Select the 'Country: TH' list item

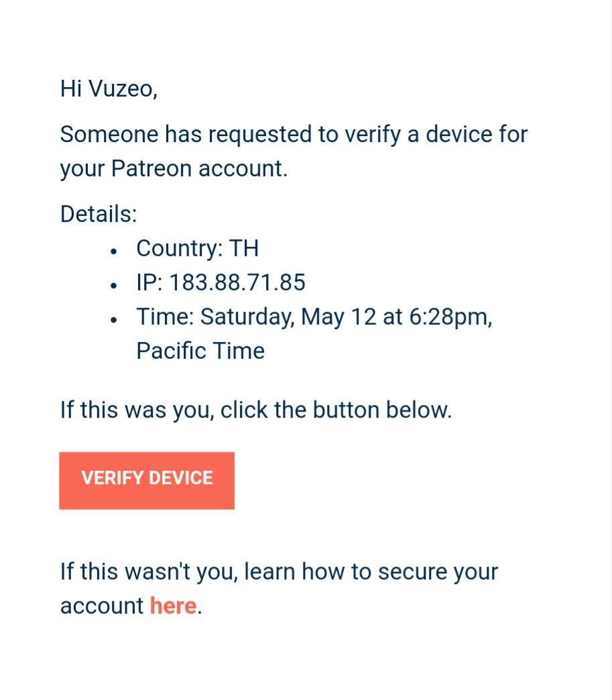tap(197, 249)
